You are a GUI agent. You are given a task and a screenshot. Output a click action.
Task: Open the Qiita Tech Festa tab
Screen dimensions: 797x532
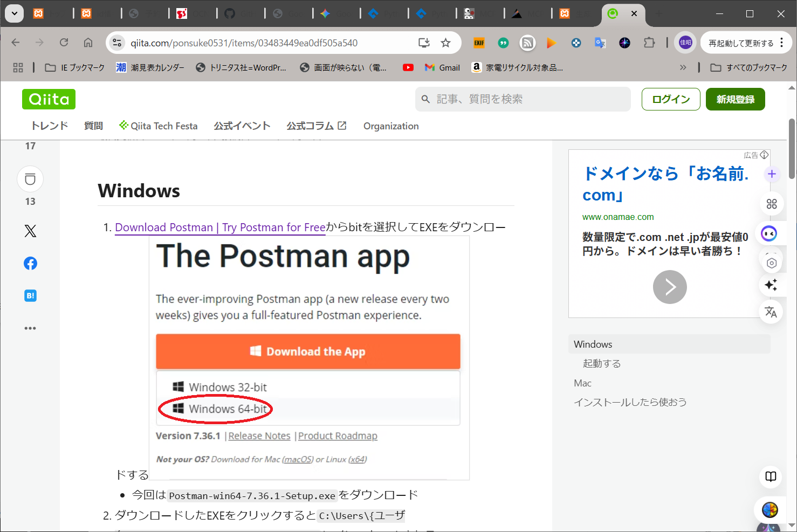click(159, 126)
